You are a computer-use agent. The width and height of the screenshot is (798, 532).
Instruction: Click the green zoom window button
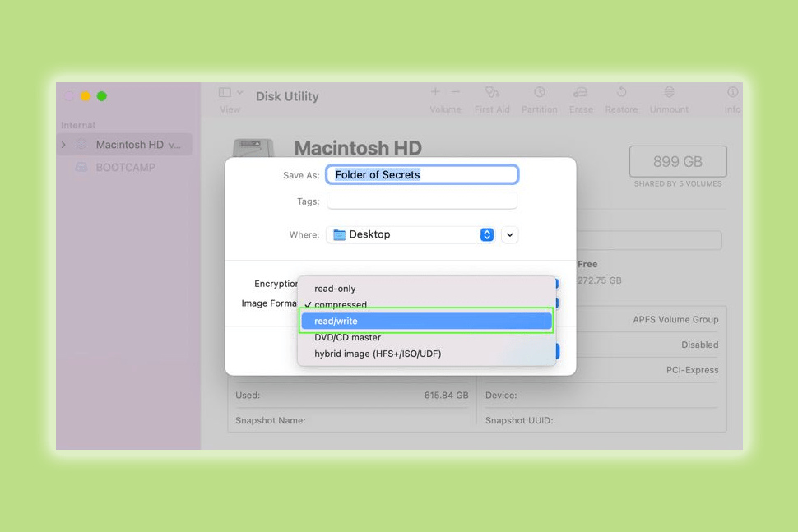point(102,96)
